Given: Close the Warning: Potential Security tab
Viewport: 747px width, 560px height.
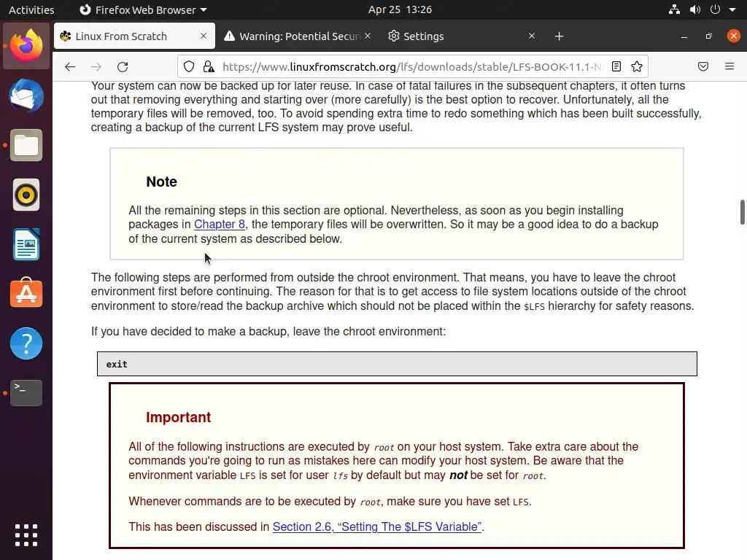Looking at the screenshot, I should point(368,36).
